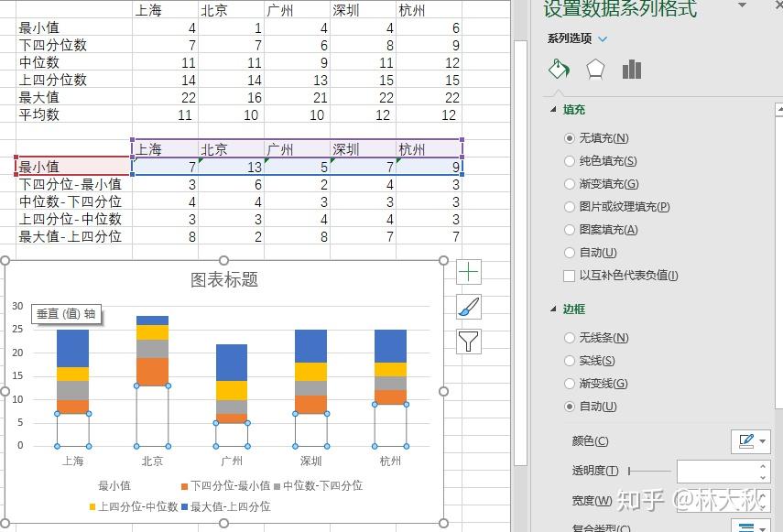Switch to the Series Options bar chart icon

pos(632,71)
